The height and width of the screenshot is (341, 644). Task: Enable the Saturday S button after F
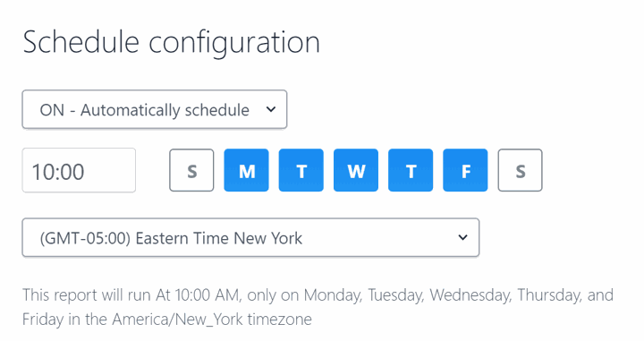point(520,170)
